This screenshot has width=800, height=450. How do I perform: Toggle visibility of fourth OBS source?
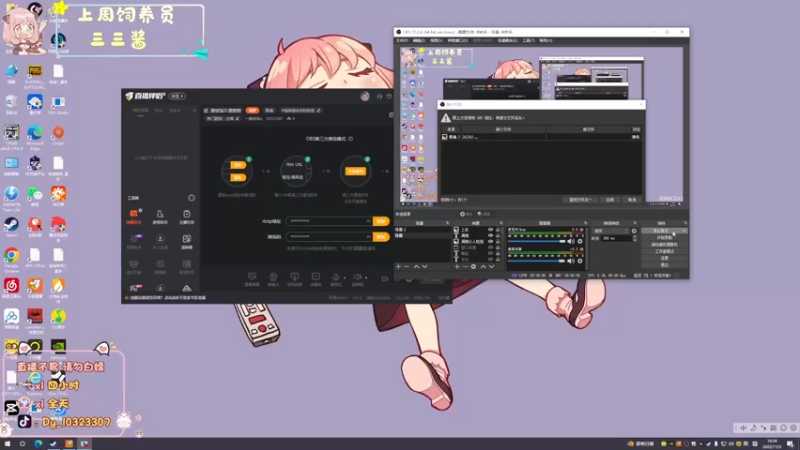tap(490, 247)
